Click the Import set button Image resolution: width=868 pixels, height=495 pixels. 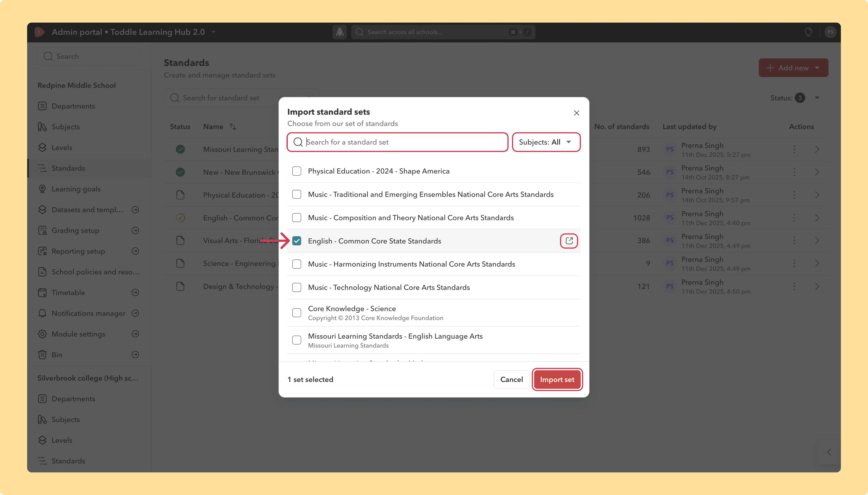tap(557, 379)
